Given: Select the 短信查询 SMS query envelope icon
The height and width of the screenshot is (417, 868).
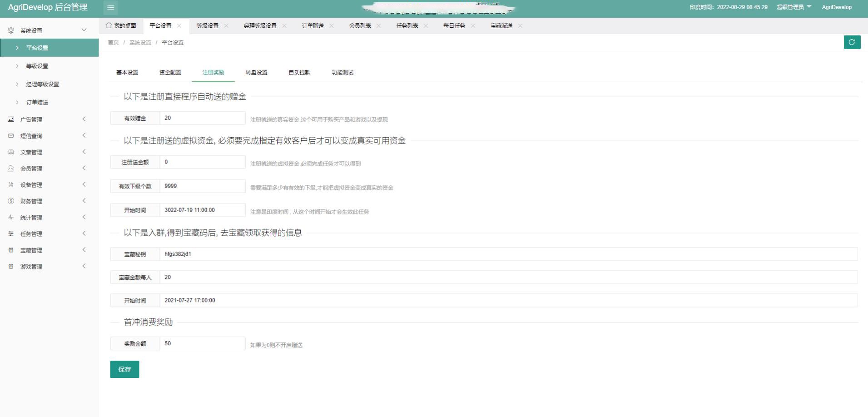Looking at the screenshot, I should (11, 135).
